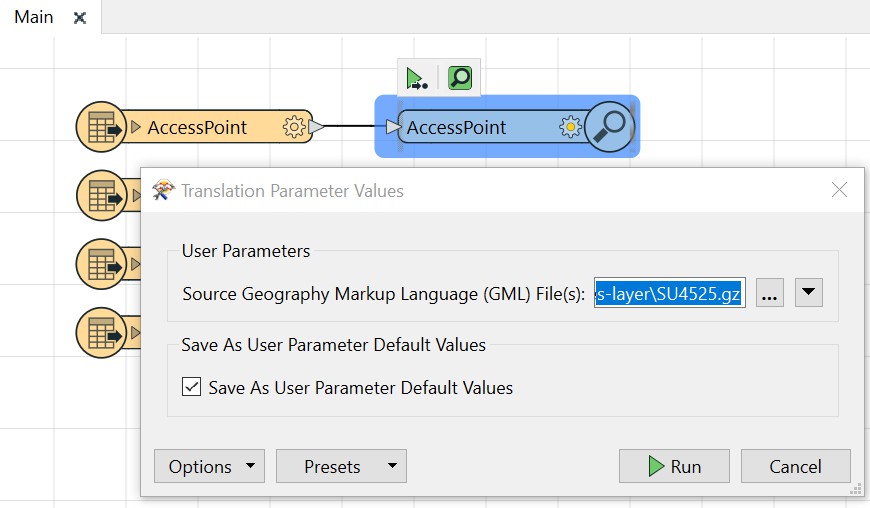Click the input port of blue AccessPoint

point(393,127)
